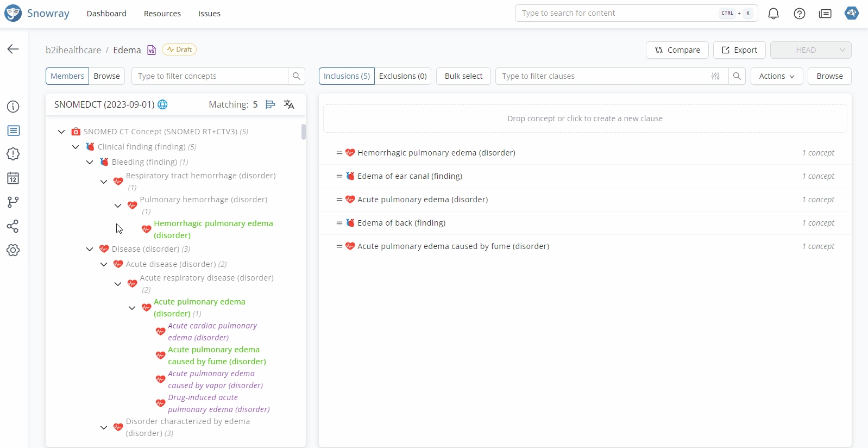Collapse the Bleeding (finding) tree node

click(x=90, y=162)
